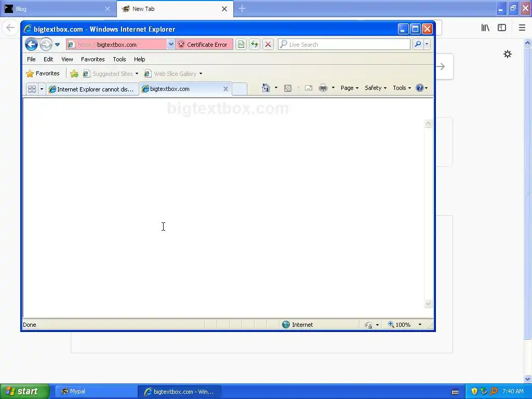Click the search magnifier button
The image size is (532, 399).
click(x=418, y=45)
